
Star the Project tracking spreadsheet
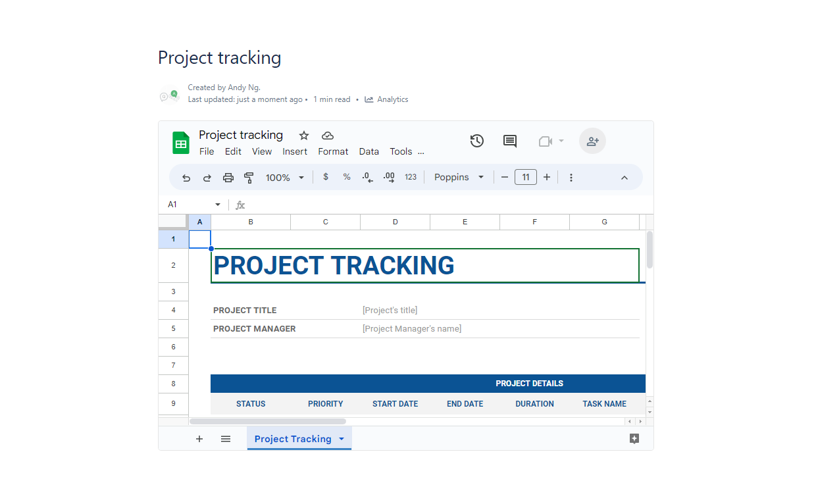[304, 136]
